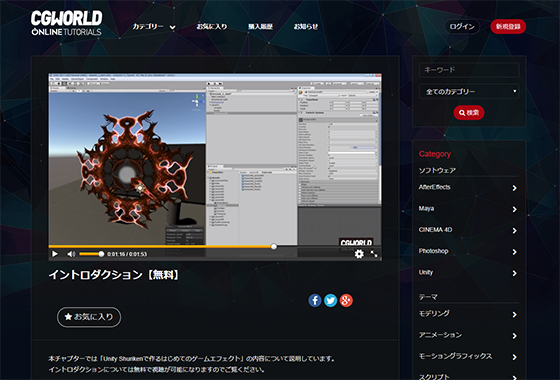The width and height of the screenshot is (560, 380).
Task: Share on Facebook icon
Action: point(315,300)
